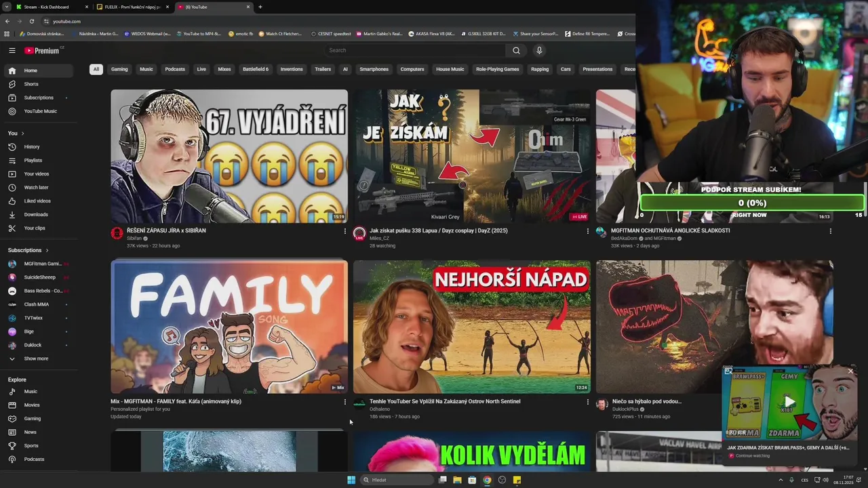Screen dimensions: 868x488
Task: Switch to Stream - Kick Dashboard tab
Action: pos(53,7)
